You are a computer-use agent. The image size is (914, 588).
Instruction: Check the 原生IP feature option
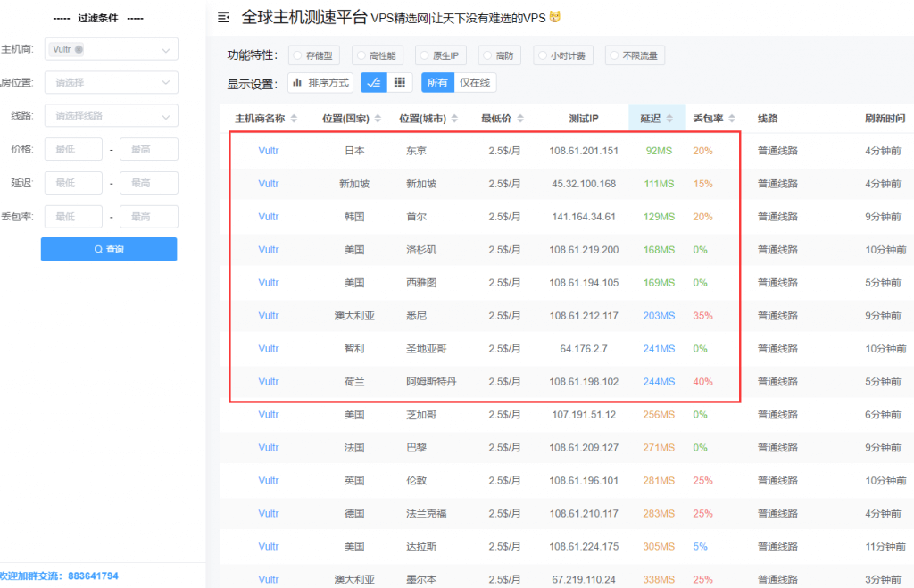click(x=441, y=55)
